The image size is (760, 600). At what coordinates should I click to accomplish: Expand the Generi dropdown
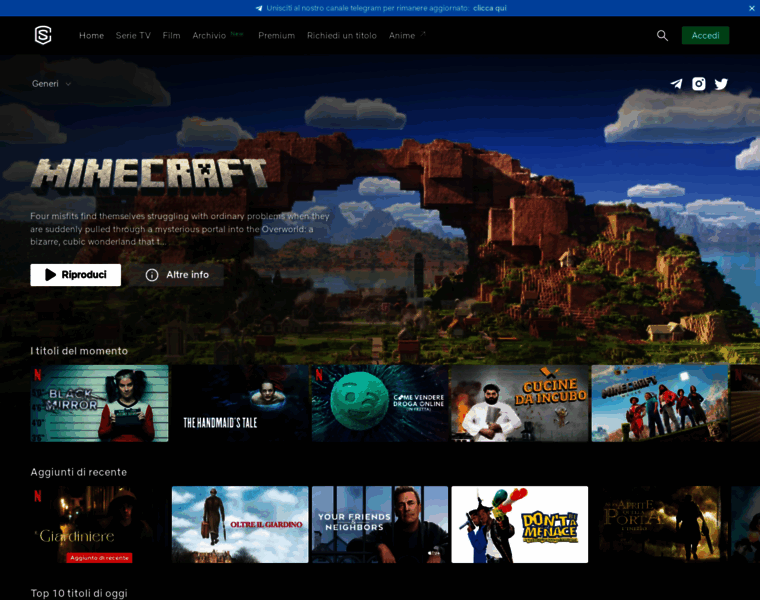pyautogui.click(x=52, y=84)
